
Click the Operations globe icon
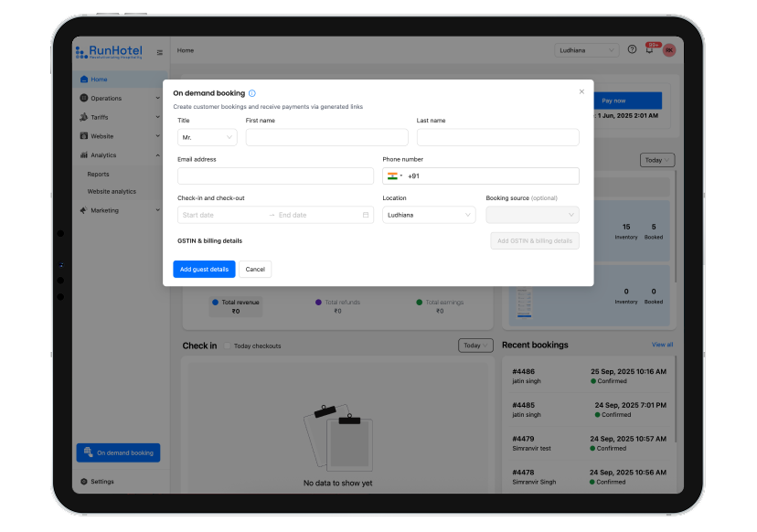coord(84,98)
